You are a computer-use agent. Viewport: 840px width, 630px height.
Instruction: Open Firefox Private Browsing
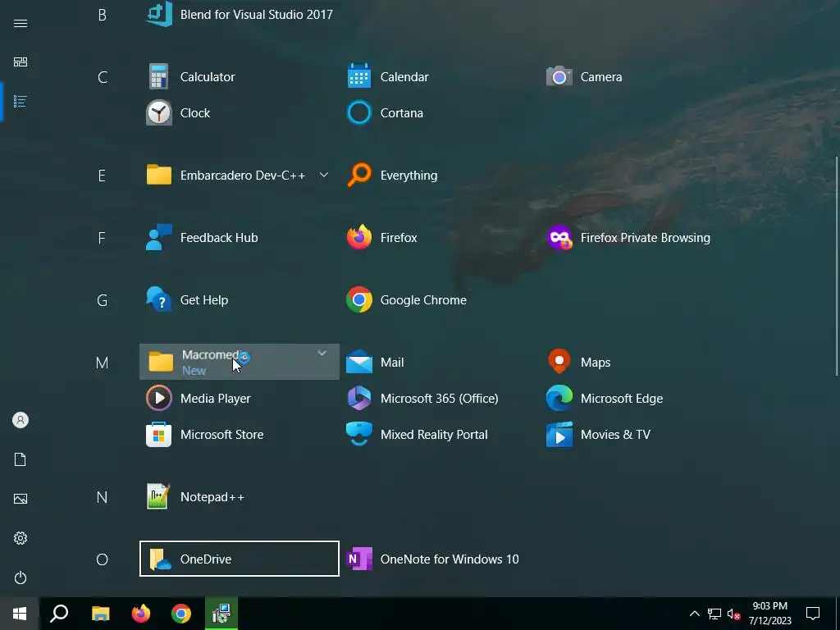(x=639, y=238)
